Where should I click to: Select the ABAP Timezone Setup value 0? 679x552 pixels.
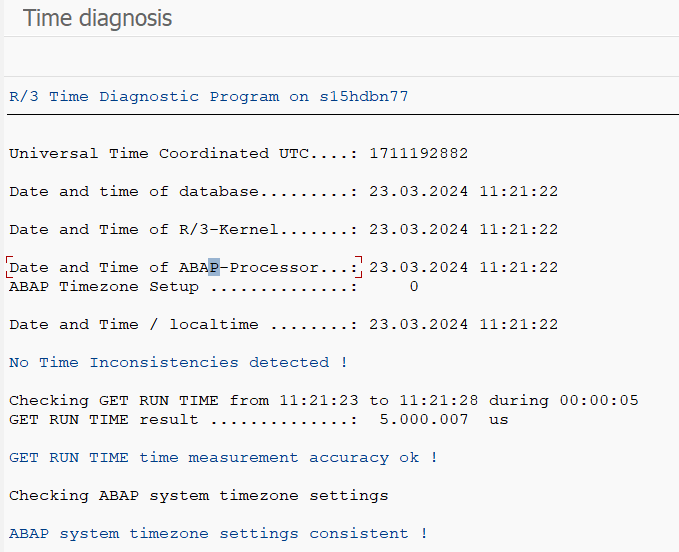(x=413, y=287)
